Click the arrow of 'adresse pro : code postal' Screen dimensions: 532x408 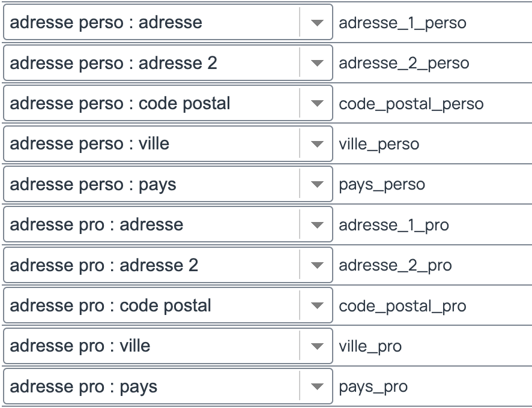click(x=317, y=305)
